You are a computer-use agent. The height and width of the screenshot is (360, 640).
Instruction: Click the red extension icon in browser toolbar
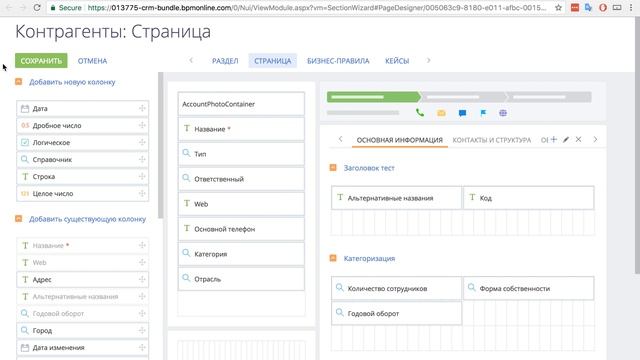click(x=575, y=7)
